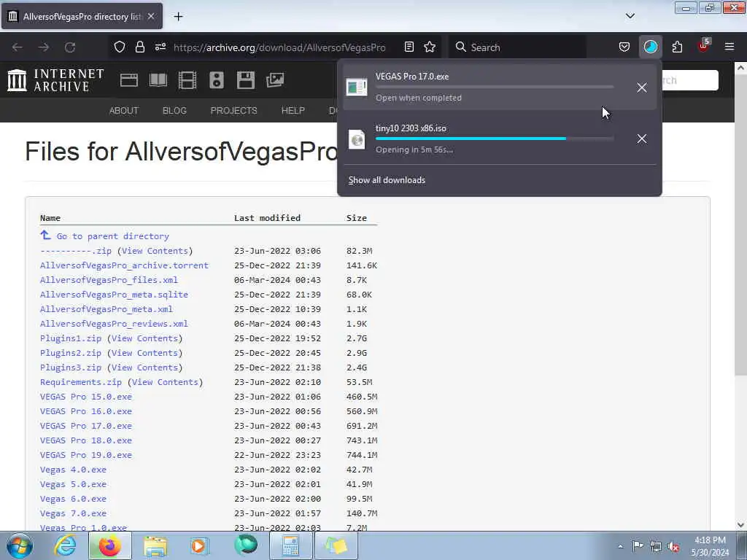Cancel the tiny10 2303 x86.iso download

[642, 139]
